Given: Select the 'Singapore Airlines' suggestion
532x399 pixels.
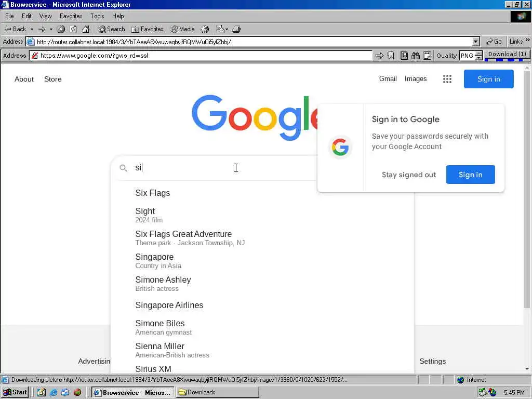Looking at the screenshot, I should [262, 305].
